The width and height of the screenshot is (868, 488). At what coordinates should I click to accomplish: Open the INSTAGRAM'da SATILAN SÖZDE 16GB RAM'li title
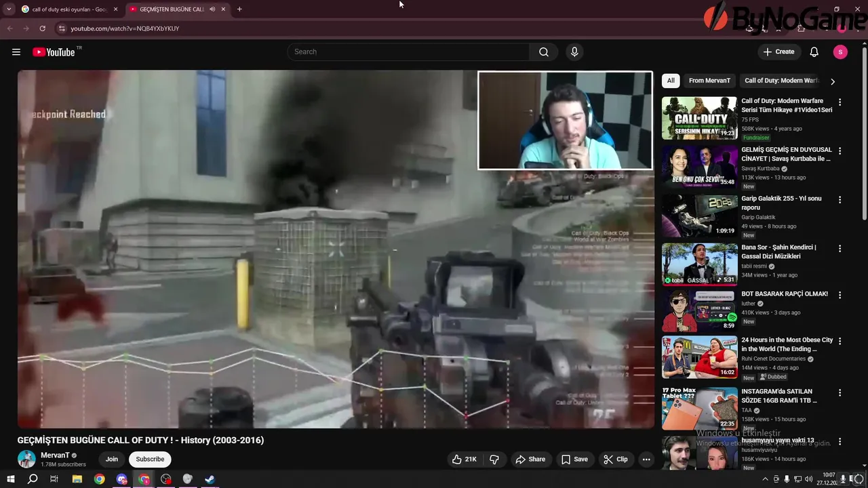780,396
